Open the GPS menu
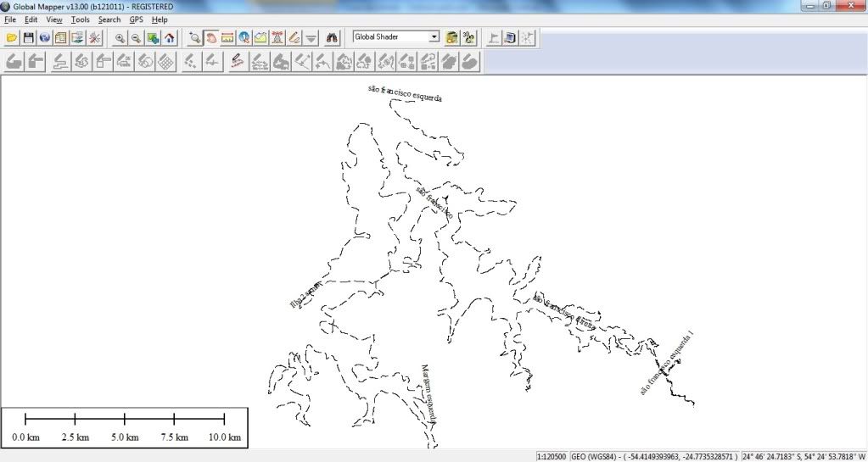The image size is (868, 462). click(x=136, y=19)
